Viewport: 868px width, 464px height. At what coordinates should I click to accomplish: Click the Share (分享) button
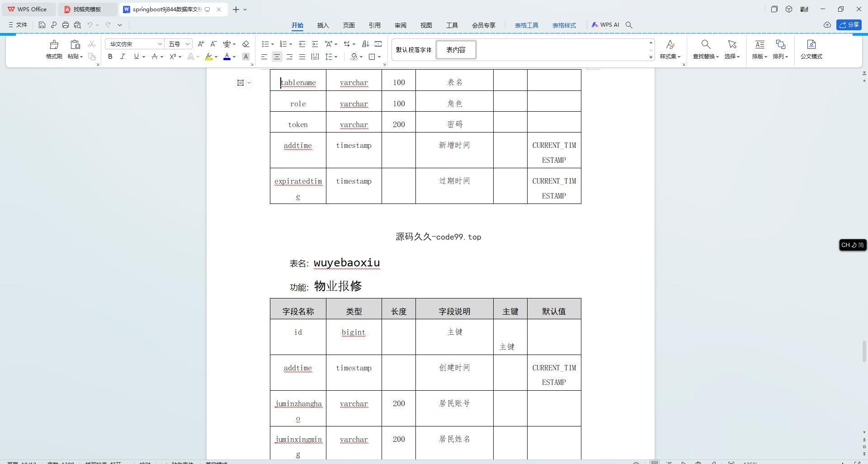pos(849,25)
